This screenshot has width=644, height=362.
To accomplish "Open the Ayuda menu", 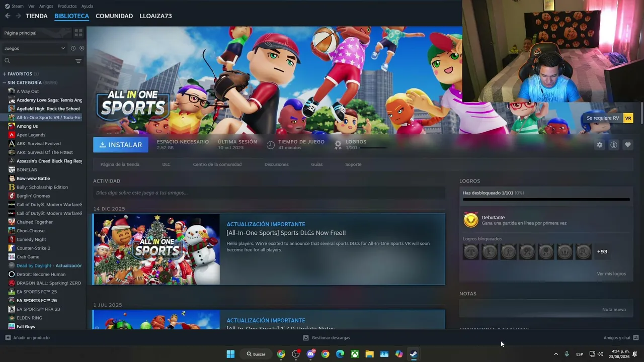I will (87, 6).
